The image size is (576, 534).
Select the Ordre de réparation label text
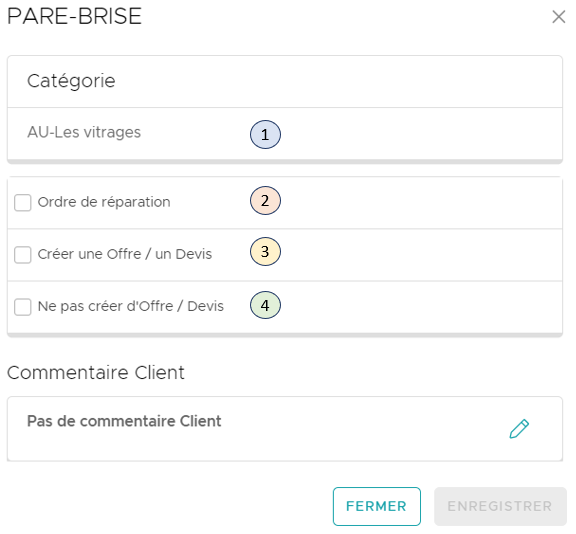pos(104,202)
